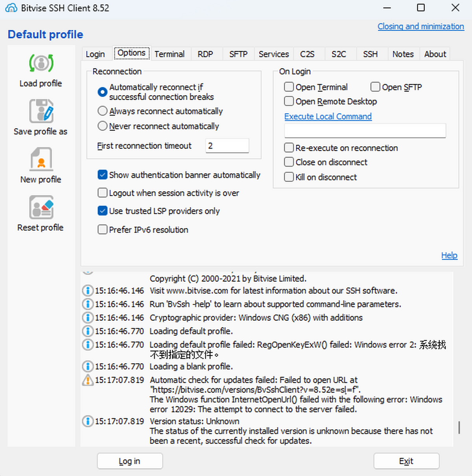Screen dimensions: 472x476
Task: Click the 'Default profile' heading
Action: click(46, 35)
